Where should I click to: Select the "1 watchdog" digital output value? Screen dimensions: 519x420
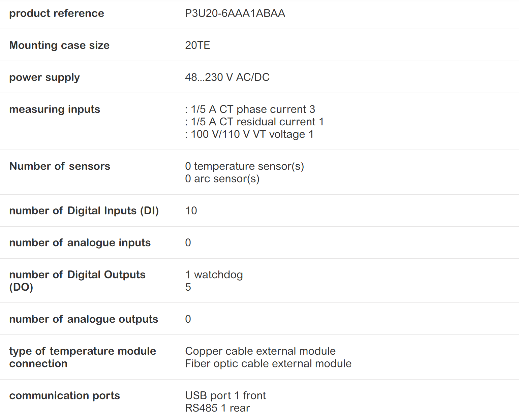click(214, 274)
